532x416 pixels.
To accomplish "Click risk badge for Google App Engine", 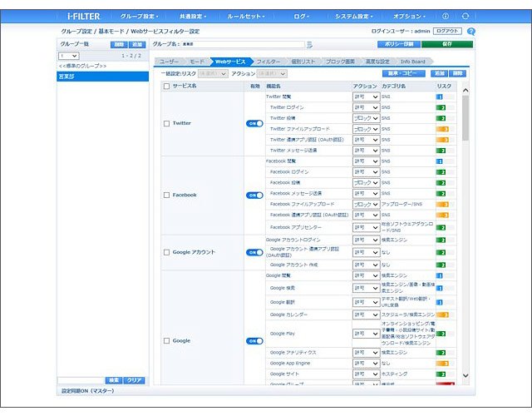I will [x=442, y=364].
